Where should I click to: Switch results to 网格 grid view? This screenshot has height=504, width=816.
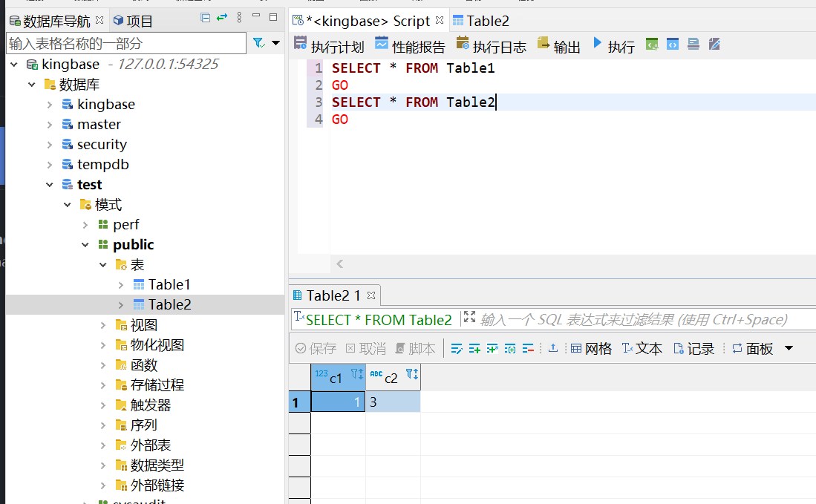pos(591,348)
